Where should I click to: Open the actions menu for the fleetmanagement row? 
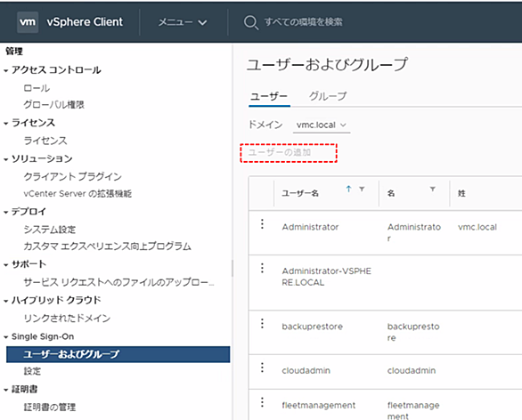pos(262,402)
